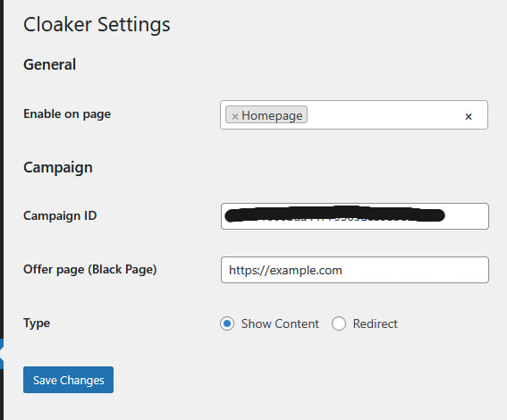Click the Offer page (Black Page) label
The height and width of the screenshot is (420, 507).
pos(90,270)
